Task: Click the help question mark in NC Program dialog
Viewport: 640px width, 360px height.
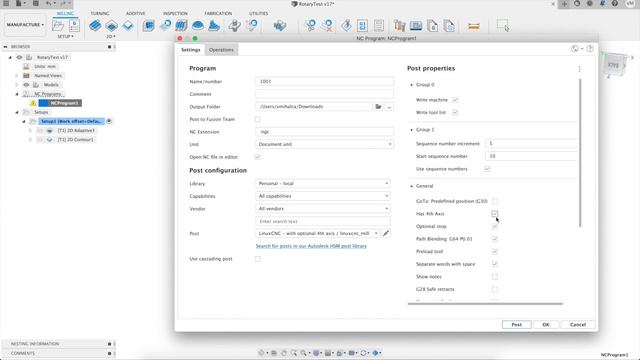Action: 590,49
